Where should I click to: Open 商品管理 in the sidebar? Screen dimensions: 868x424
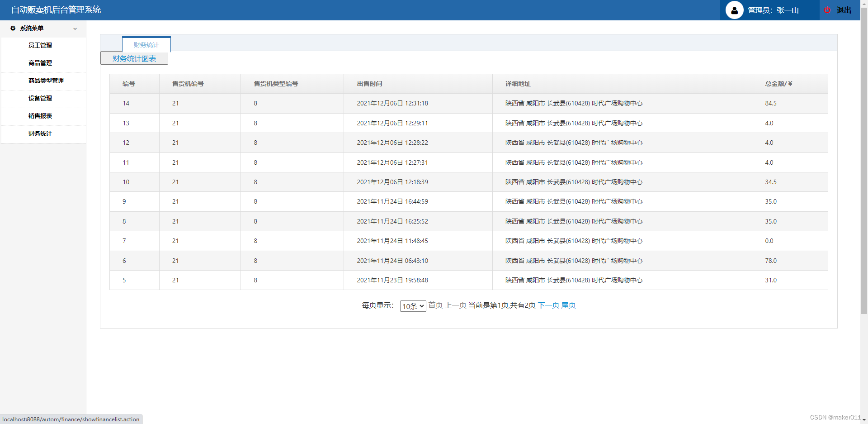pyautogui.click(x=40, y=63)
